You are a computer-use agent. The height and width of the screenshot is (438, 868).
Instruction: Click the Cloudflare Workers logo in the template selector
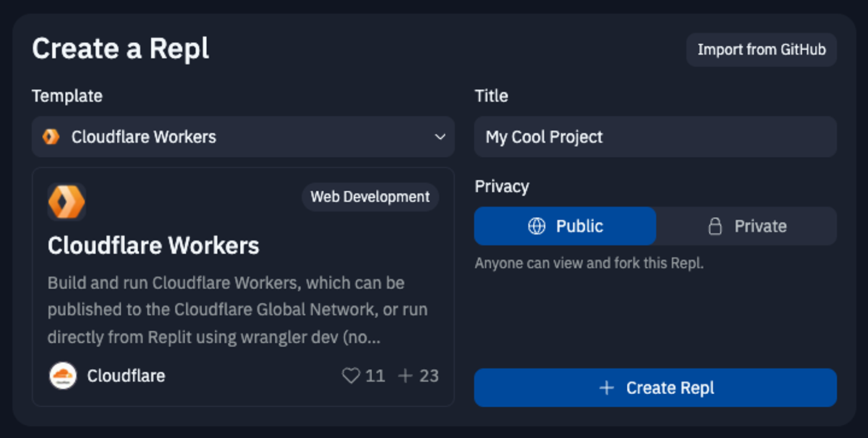click(x=51, y=136)
